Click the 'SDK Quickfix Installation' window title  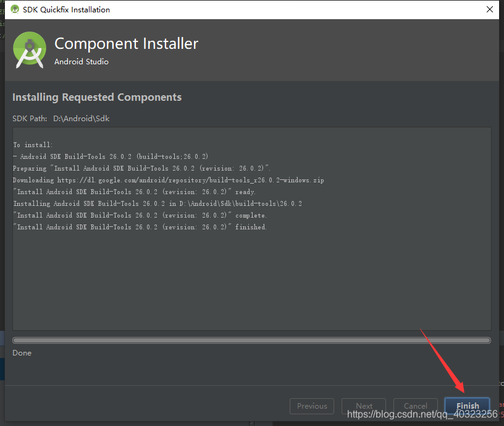tap(66, 10)
